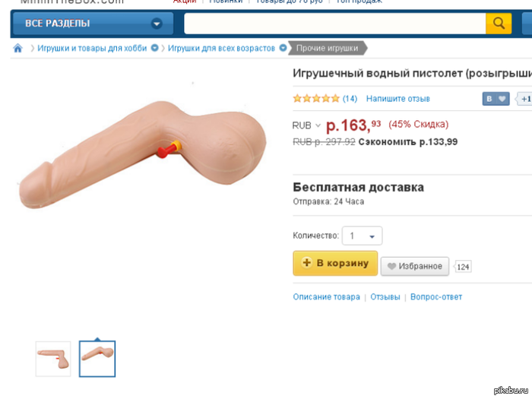The width and height of the screenshot is (532, 399).
Task: Select the first product thumbnail
Action: tap(53, 359)
